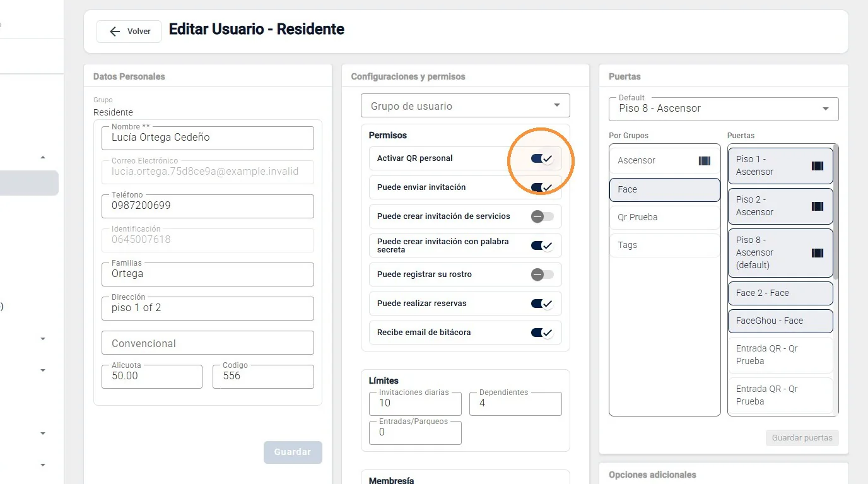Click the barcode icon in the Ascensor group
Viewport: 868px width, 484px height.
point(705,161)
